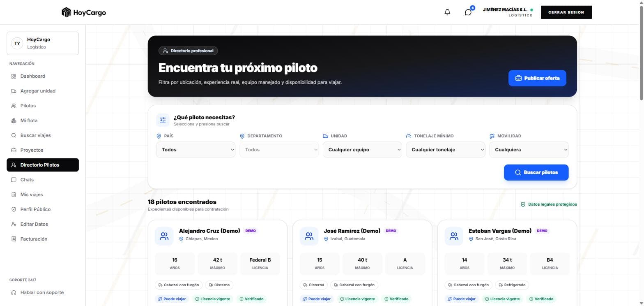This screenshot has width=644, height=306.
Task: Open Mi flota section
Action: pos(43,121)
